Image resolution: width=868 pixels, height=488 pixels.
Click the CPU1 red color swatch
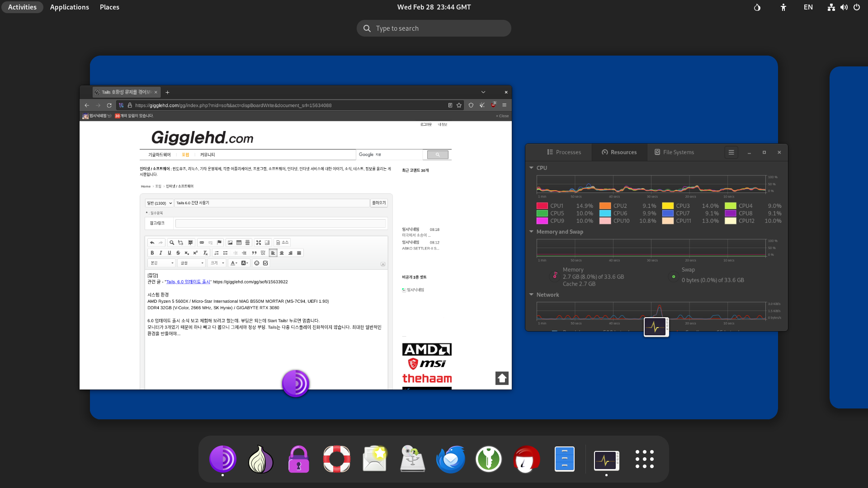pyautogui.click(x=542, y=206)
